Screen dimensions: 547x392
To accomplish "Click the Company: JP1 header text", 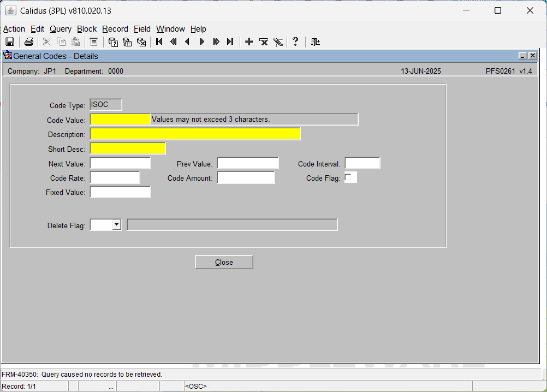I will [32, 71].
